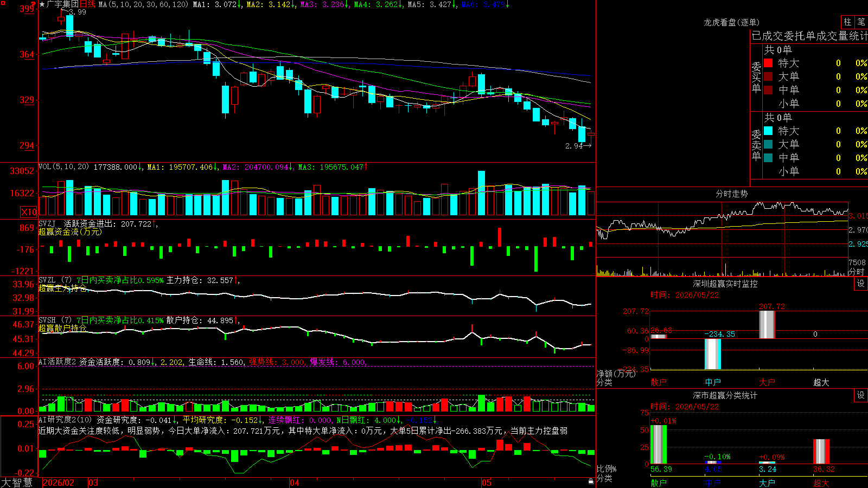Click the small red square icon

[3, 3]
